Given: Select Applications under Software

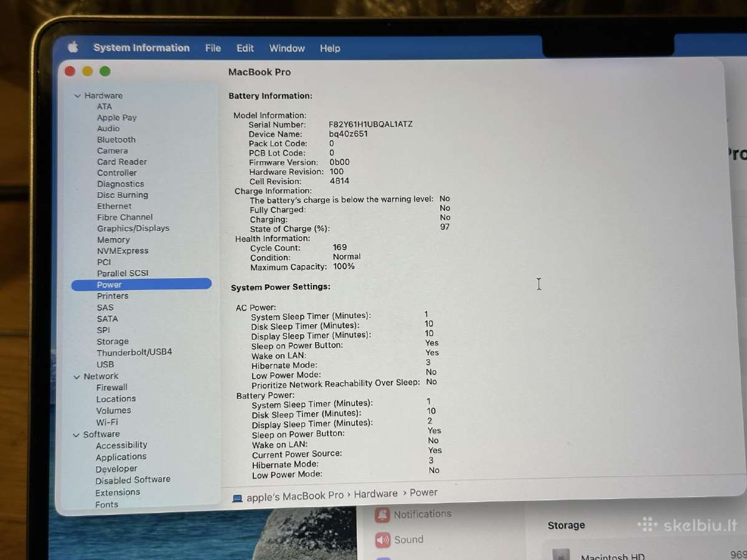Looking at the screenshot, I should coord(121,457).
